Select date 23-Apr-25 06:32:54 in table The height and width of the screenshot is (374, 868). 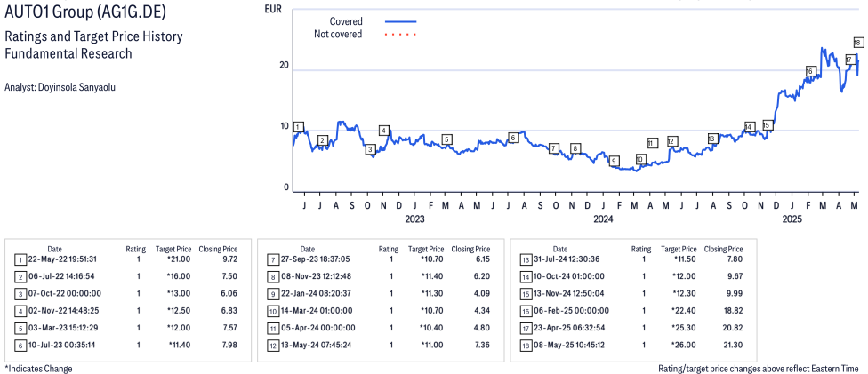[571, 328]
